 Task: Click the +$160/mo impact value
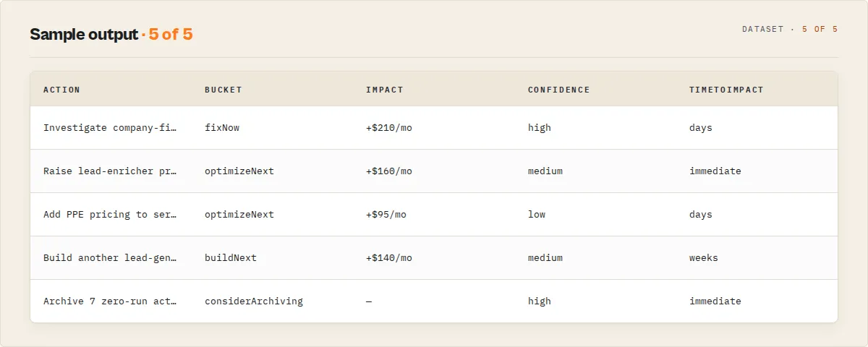click(389, 171)
